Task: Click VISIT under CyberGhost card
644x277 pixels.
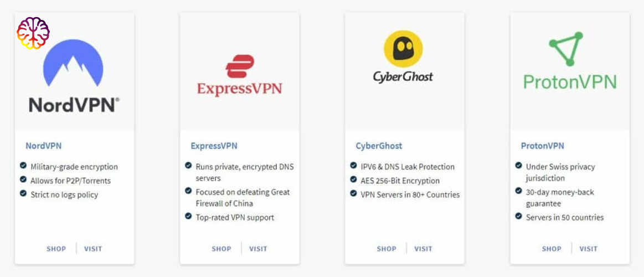Action: tap(424, 249)
